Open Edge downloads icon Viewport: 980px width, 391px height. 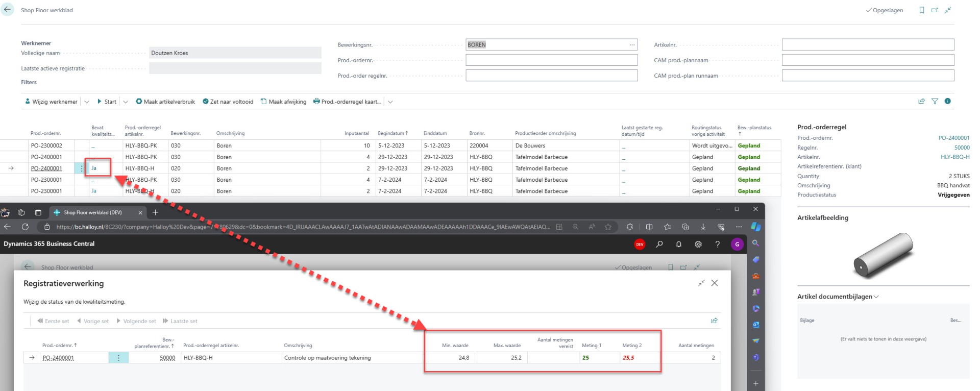(x=703, y=227)
